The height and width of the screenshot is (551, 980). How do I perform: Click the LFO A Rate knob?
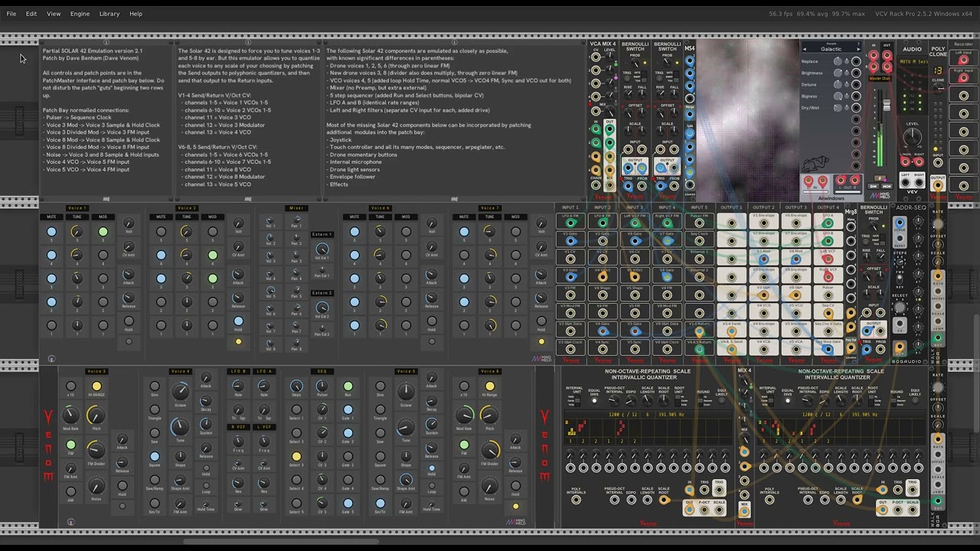tap(264, 386)
